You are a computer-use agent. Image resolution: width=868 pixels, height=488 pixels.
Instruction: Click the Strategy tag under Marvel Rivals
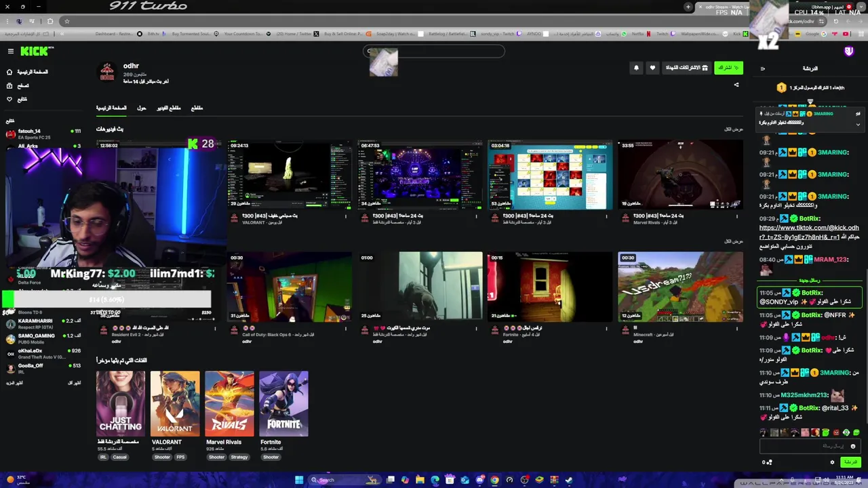239,457
